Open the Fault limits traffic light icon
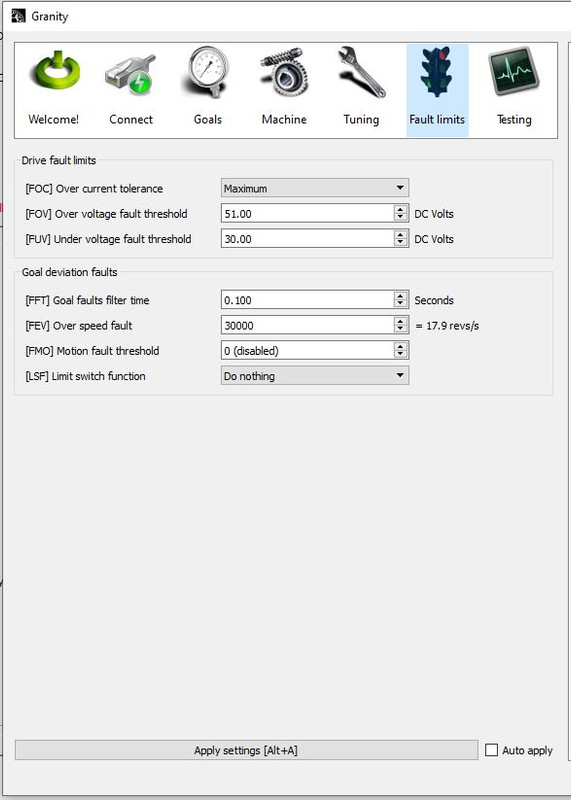 (x=437, y=72)
